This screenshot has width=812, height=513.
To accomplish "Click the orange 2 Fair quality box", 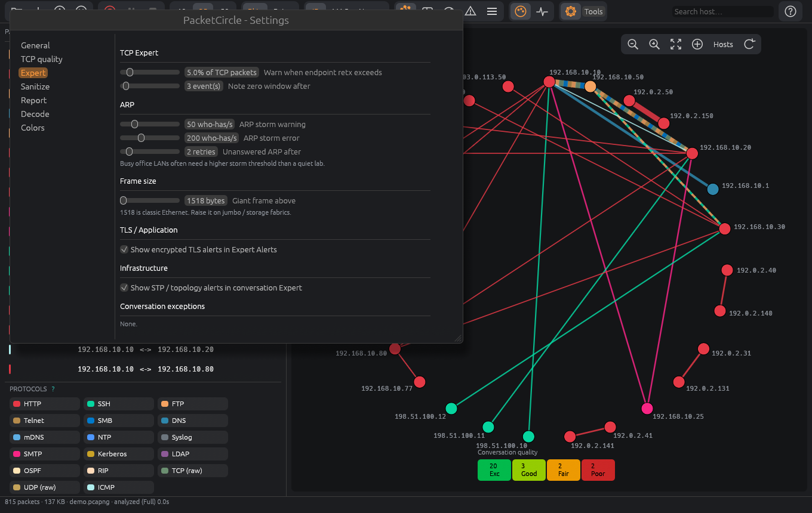I will [x=563, y=470].
